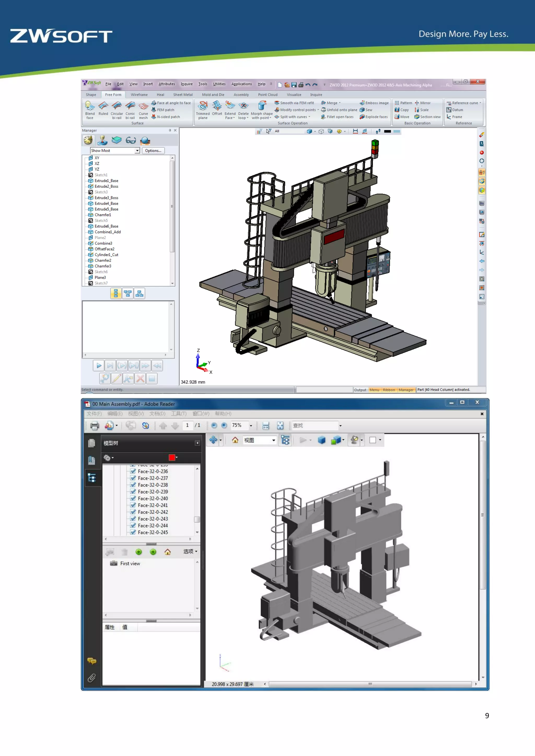Select the Blend face surface tool
Viewport: 535px width, 756px height.
(x=90, y=106)
